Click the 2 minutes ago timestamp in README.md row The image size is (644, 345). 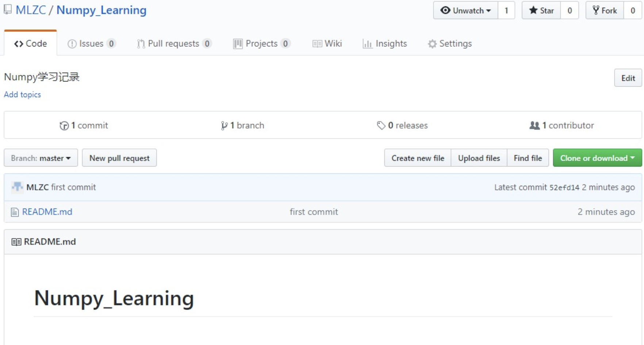(606, 212)
